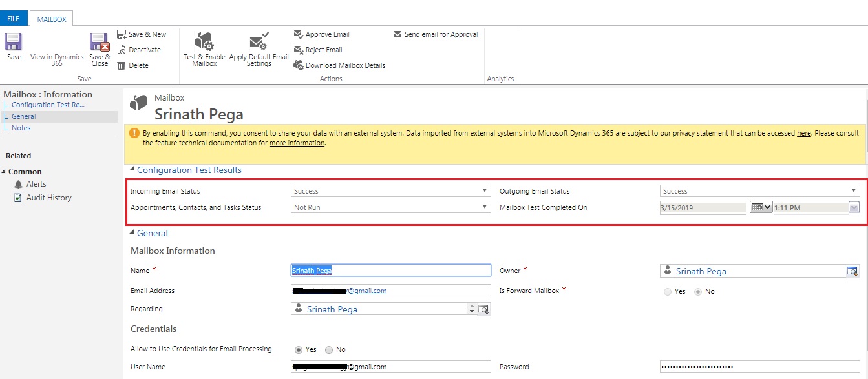Click Apply Default Email Settings icon
This screenshot has height=379, width=868.
(x=259, y=43)
